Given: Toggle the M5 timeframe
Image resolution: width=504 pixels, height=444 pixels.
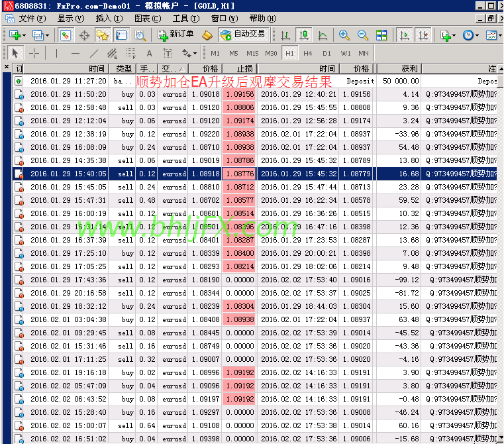Looking at the screenshot, I should point(234,54).
